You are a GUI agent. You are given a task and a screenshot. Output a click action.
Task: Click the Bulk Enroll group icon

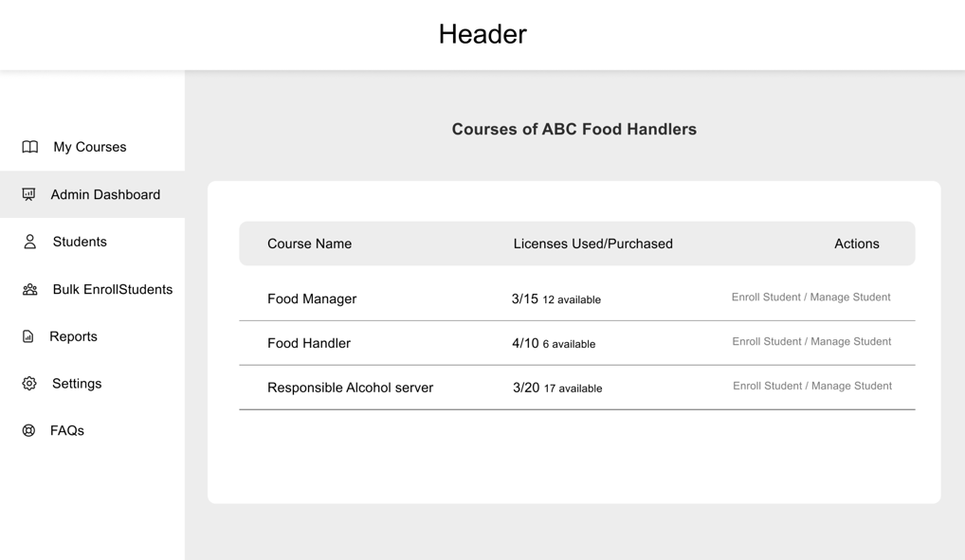(29, 289)
